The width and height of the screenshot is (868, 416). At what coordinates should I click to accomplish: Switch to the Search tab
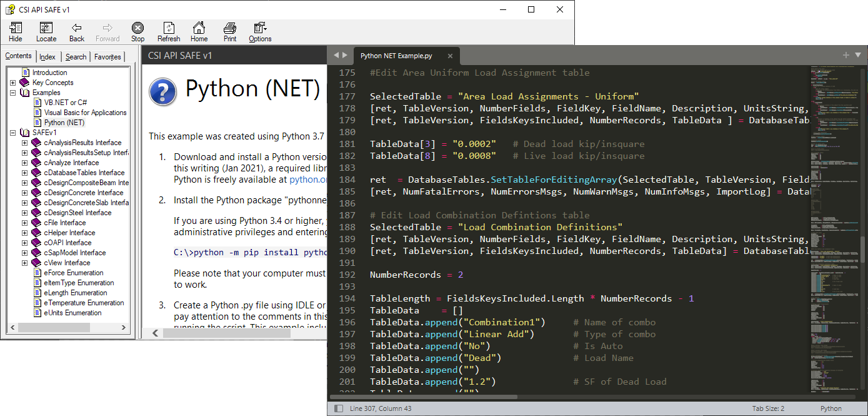point(76,57)
